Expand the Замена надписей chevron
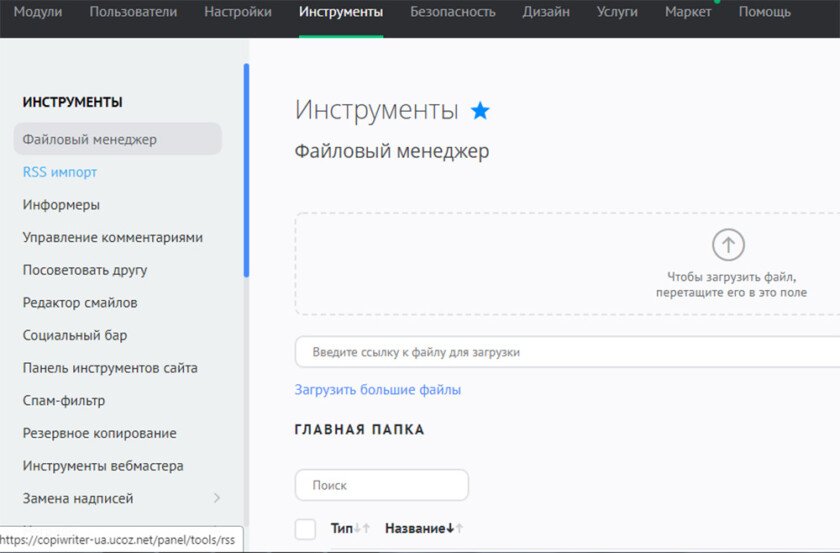This screenshot has height=553, width=840. click(216, 498)
